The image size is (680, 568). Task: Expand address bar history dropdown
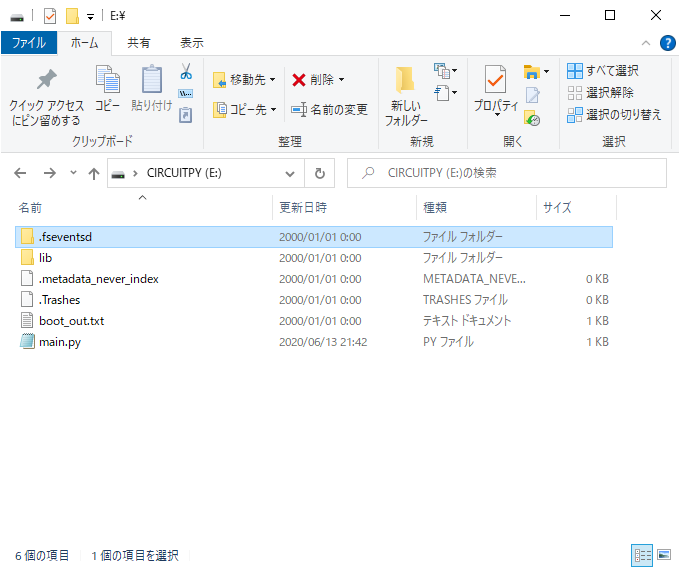click(x=290, y=173)
